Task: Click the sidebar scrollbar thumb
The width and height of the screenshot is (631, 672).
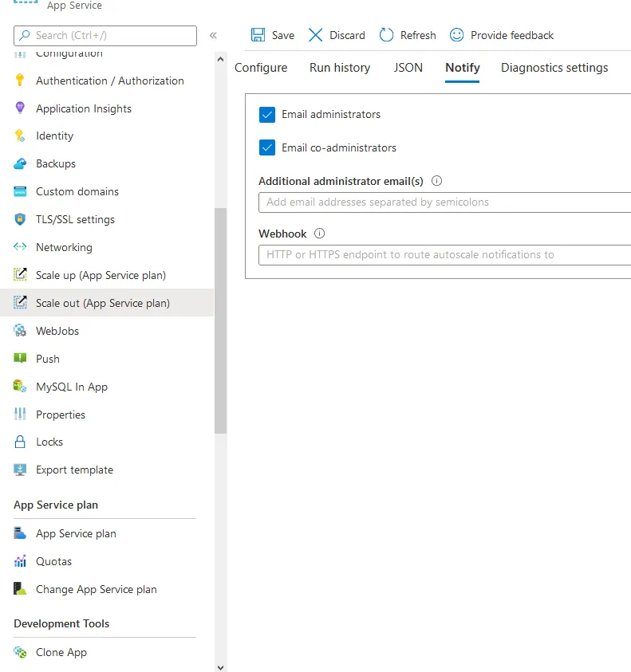Action: (220, 320)
